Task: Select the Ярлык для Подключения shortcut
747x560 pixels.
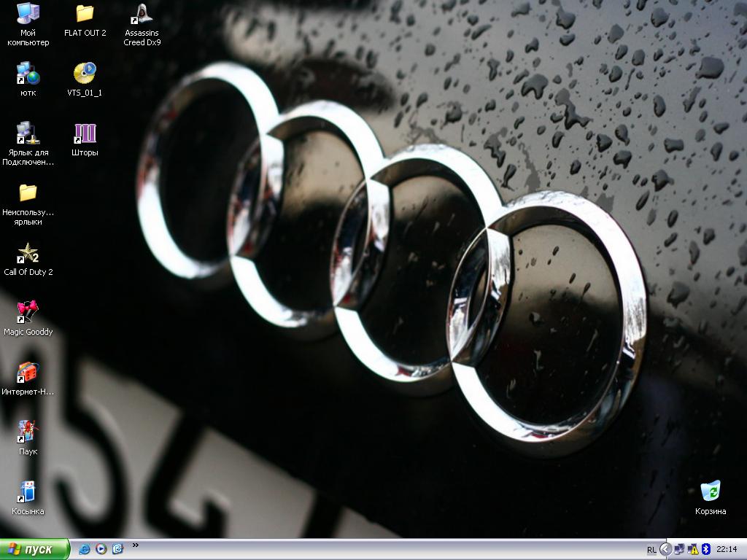Action: click(28, 133)
